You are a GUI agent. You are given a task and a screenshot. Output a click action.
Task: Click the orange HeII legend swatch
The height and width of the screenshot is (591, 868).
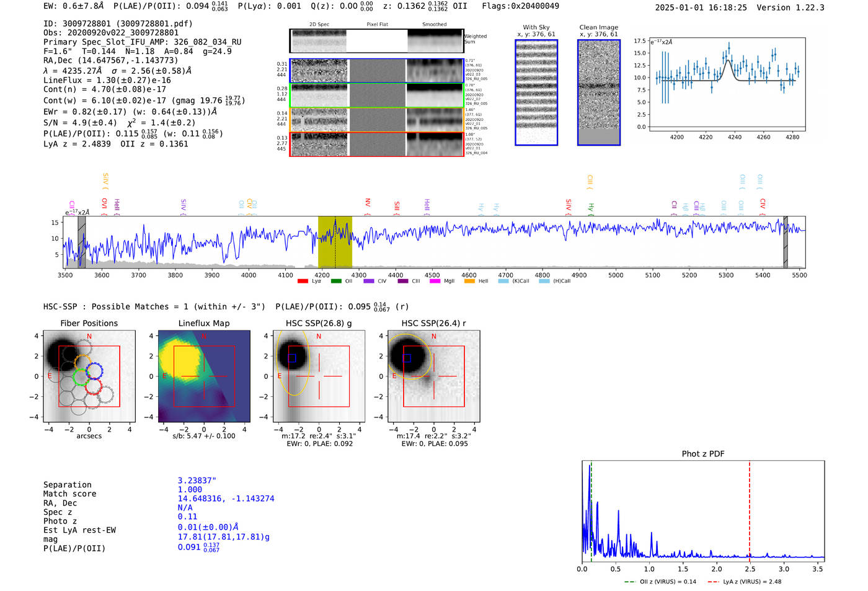[469, 282]
